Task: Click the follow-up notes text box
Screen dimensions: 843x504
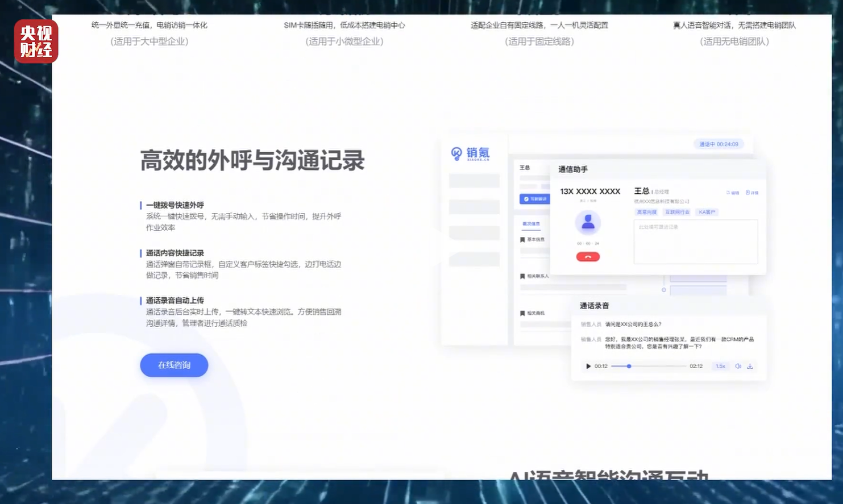Action: tap(695, 242)
